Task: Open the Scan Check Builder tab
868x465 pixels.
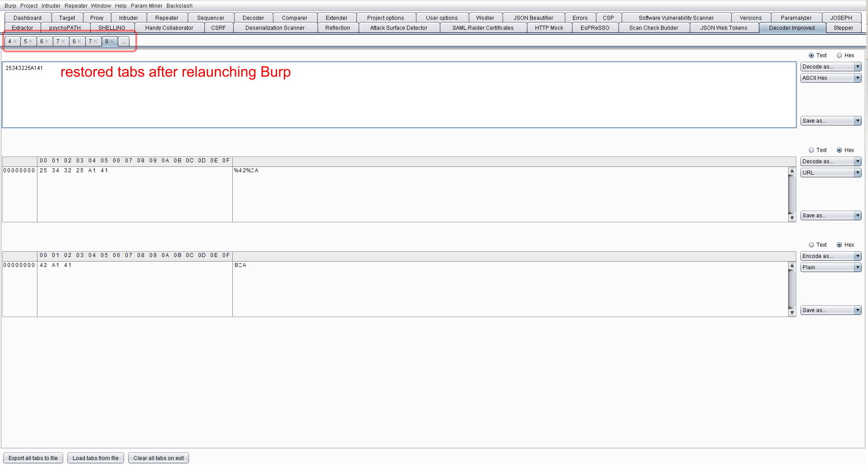Action: click(x=654, y=28)
